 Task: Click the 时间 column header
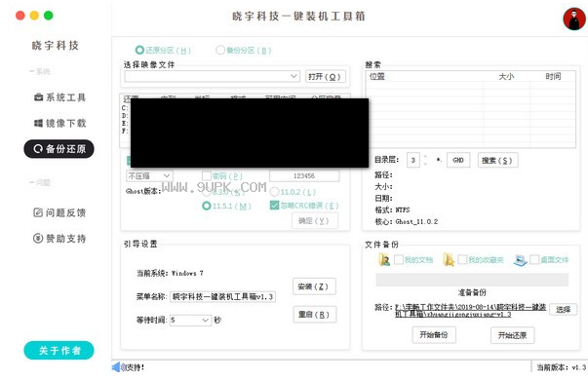click(x=553, y=76)
